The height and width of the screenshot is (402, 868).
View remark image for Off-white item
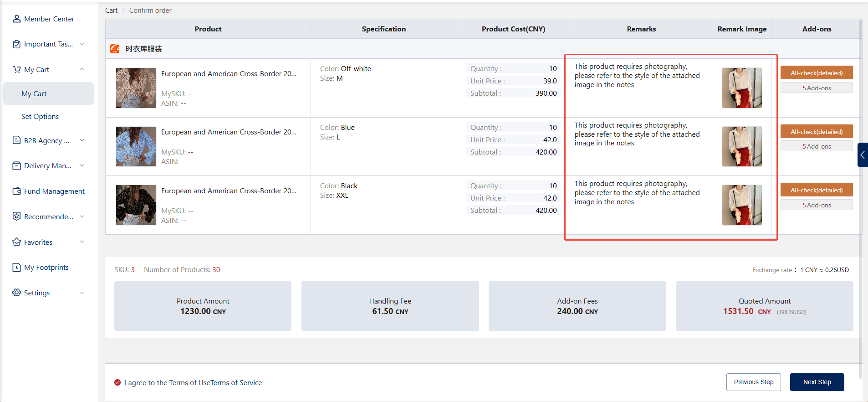coord(742,88)
